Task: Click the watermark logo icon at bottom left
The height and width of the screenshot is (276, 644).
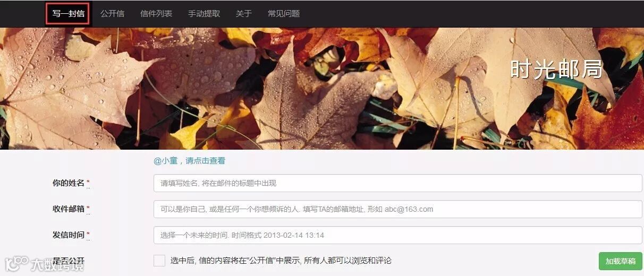Action: [16, 264]
